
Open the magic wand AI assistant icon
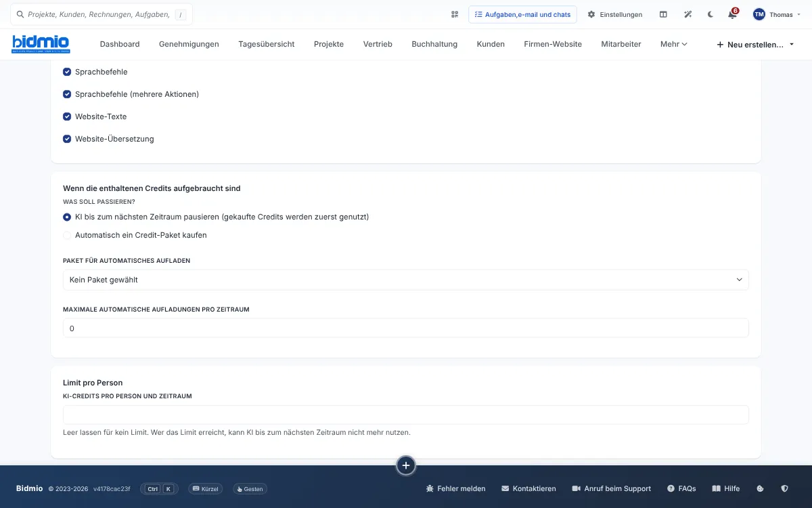point(687,14)
